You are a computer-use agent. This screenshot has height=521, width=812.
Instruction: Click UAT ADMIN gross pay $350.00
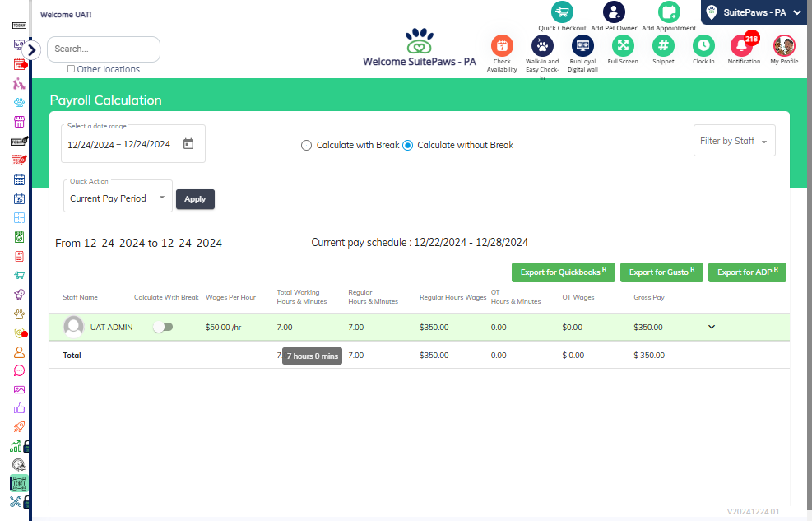click(647, 328)
